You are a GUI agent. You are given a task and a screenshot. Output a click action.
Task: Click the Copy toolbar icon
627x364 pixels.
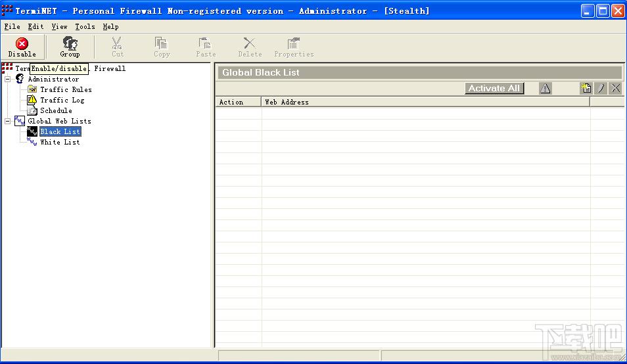(161, 43)
